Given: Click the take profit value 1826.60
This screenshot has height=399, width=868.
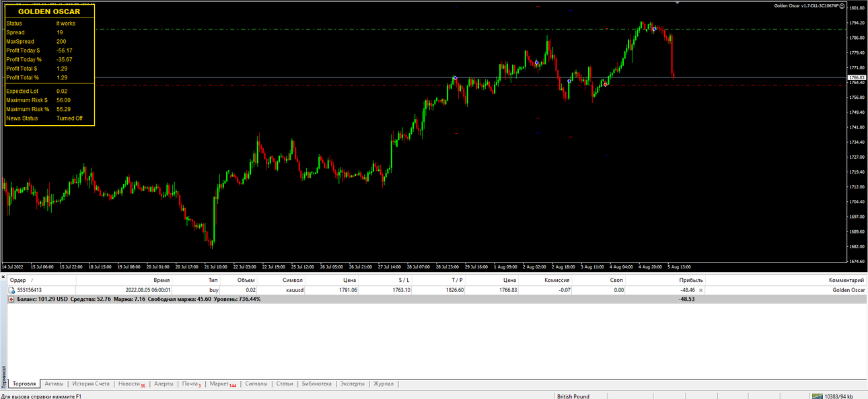Looking at the screenshot, I should point(454,290).
